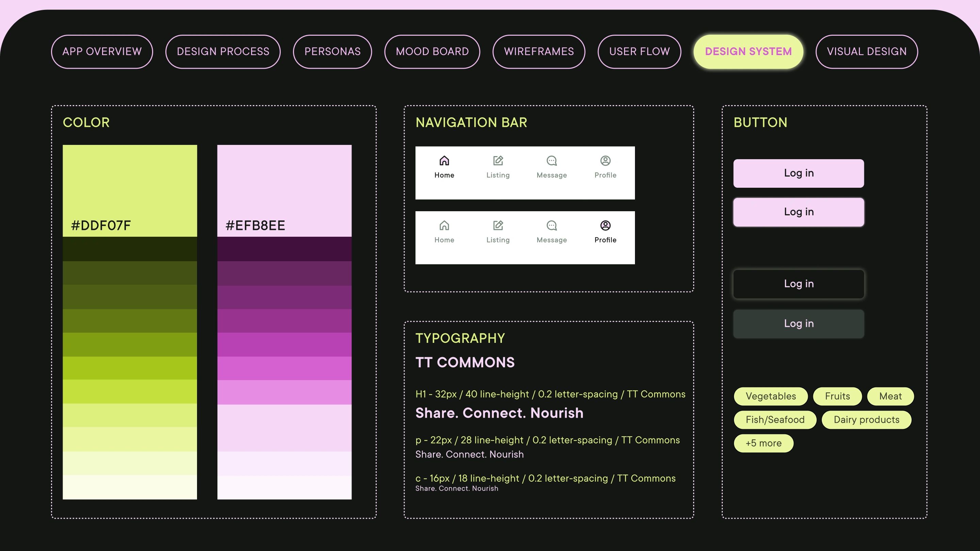The width and height of the screenshot is (980, 551).
Task: Click the Profile icon in top navigation bar
Action: (x=605, y=161)
